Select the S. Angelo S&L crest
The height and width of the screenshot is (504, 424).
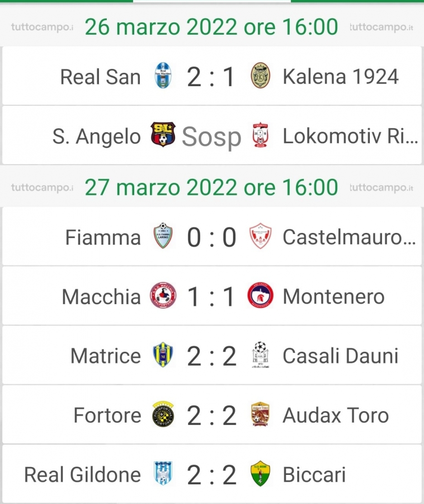(x=163, y=134)
